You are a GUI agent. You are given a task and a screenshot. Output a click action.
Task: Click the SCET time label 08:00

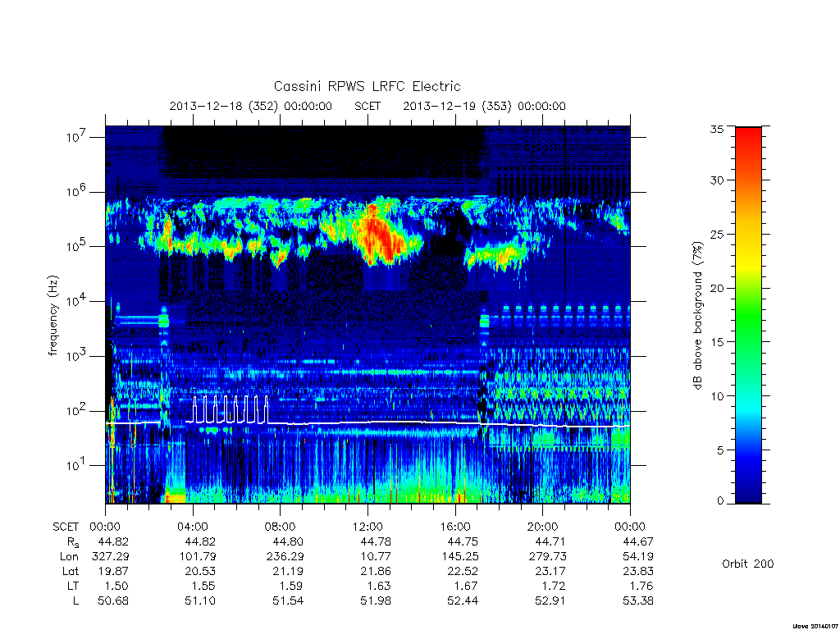coord(281,527)
